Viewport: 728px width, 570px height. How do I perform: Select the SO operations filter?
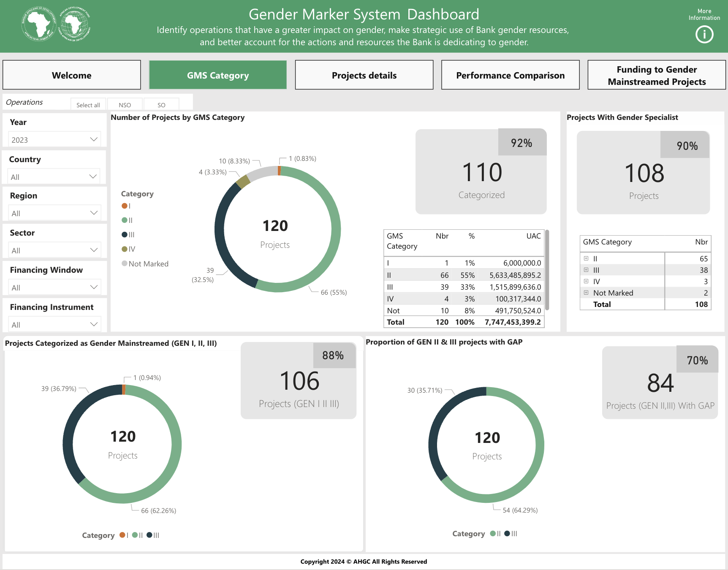(x=161, y=105)
